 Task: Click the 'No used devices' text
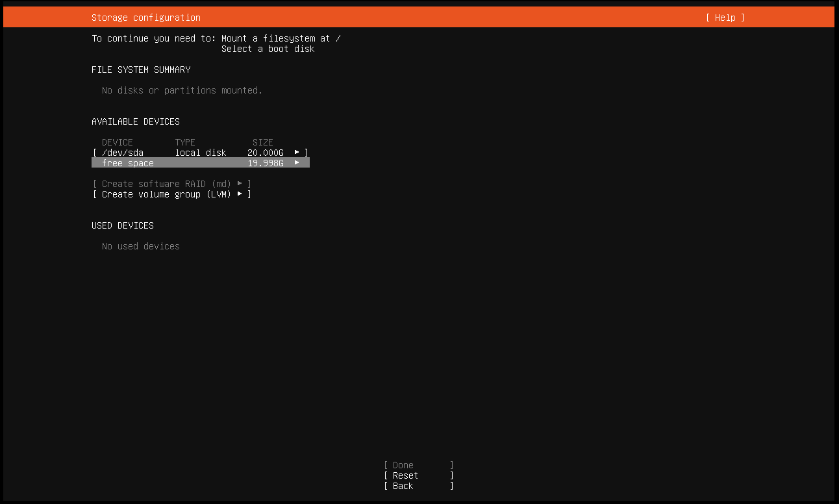pos(141,246)
